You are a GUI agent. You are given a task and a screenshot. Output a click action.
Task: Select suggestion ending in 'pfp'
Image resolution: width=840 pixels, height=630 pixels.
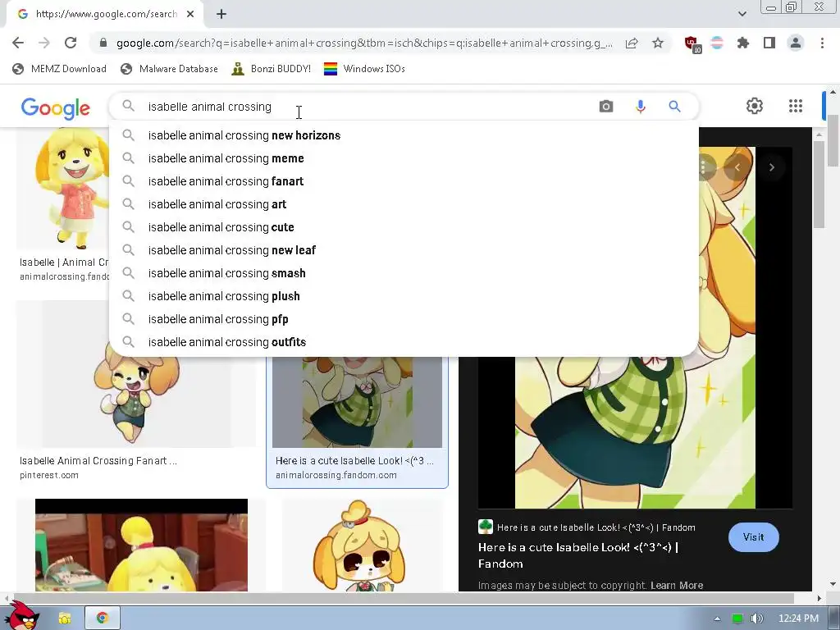tap(404, 319)
